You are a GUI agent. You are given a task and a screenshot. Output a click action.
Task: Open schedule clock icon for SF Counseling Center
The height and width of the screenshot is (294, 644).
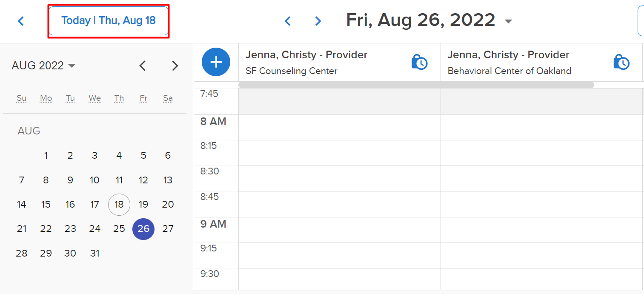point(419,62)
